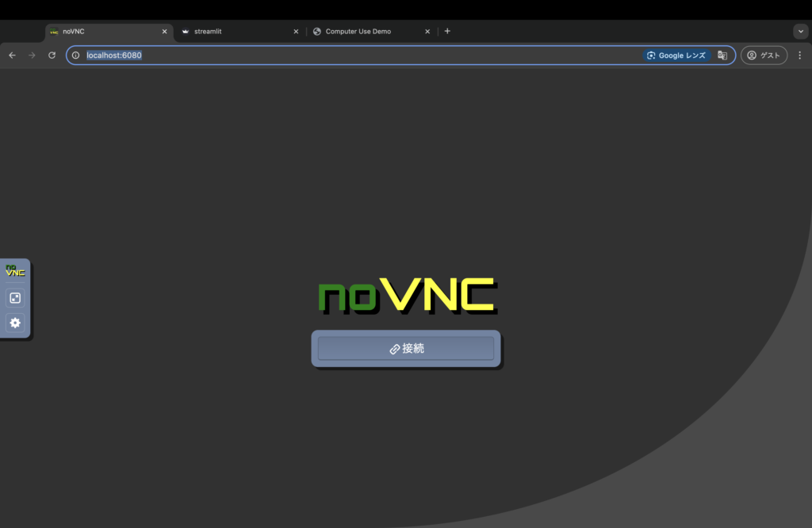The width and height of the screenshot is (812, 528).
Task: Click the 接続 connect button
Action: [405, 348]
